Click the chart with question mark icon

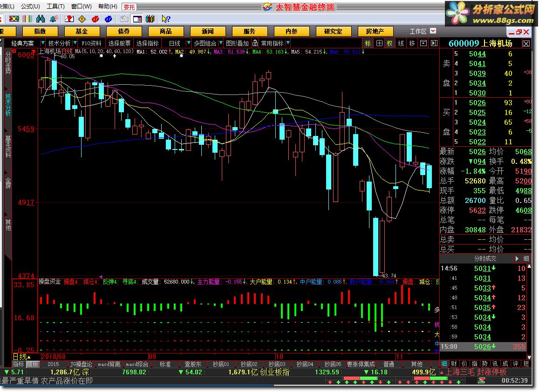69,19
